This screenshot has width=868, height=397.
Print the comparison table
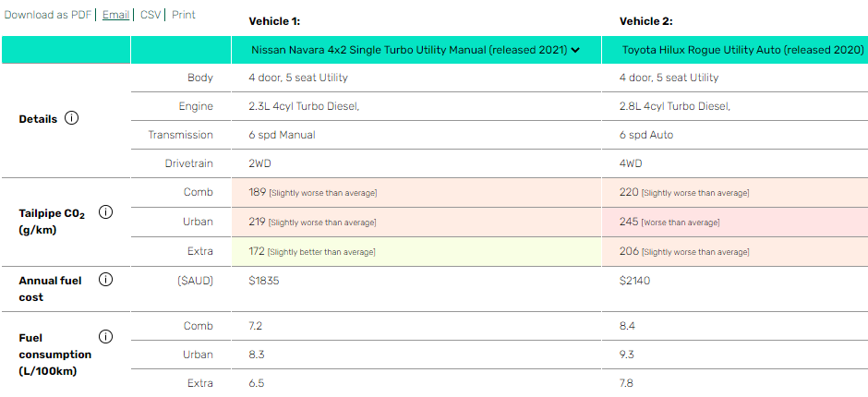pyautogui.click(x=183, y=15)
